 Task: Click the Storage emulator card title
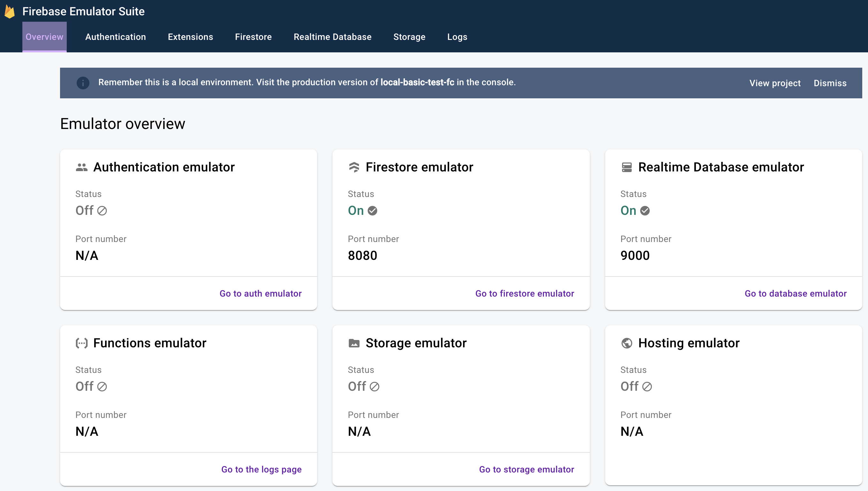416,343
